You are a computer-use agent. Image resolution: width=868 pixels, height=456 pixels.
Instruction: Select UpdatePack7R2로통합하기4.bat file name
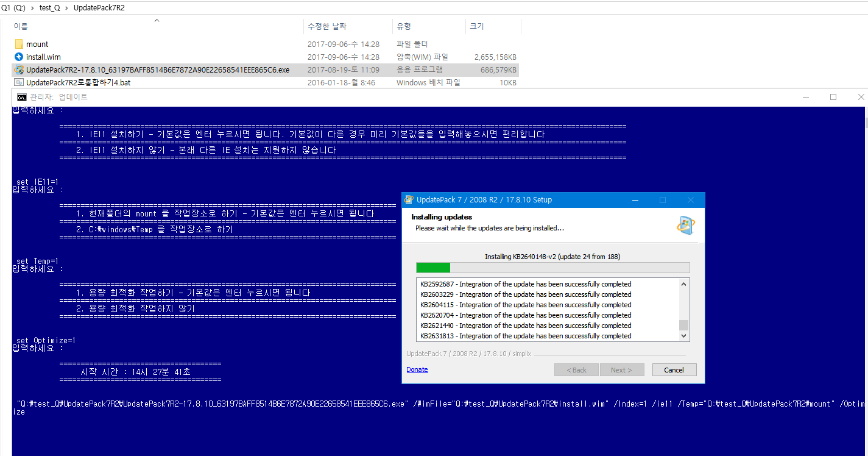[78, 82]
